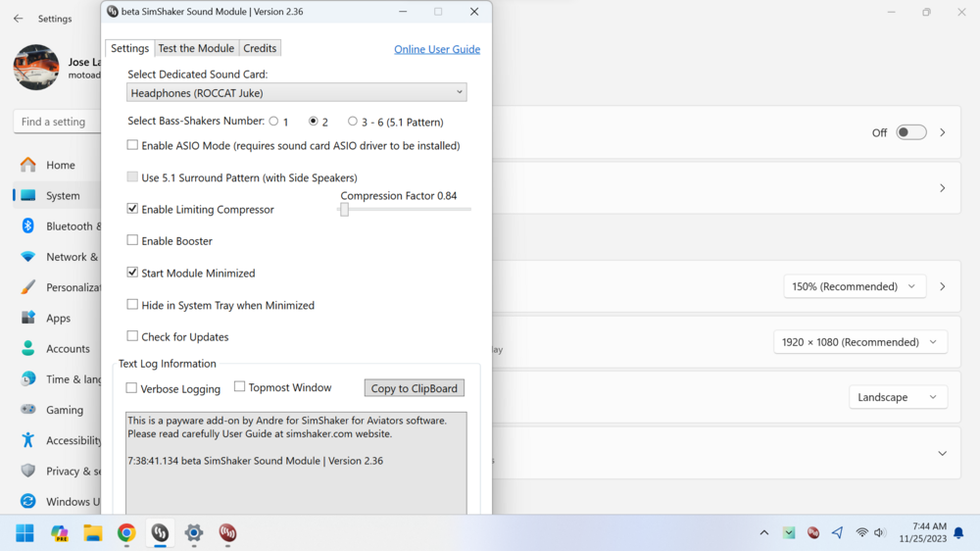Check Hide in System Tray when Minimized
980x551 pixels.
[132, 305]
